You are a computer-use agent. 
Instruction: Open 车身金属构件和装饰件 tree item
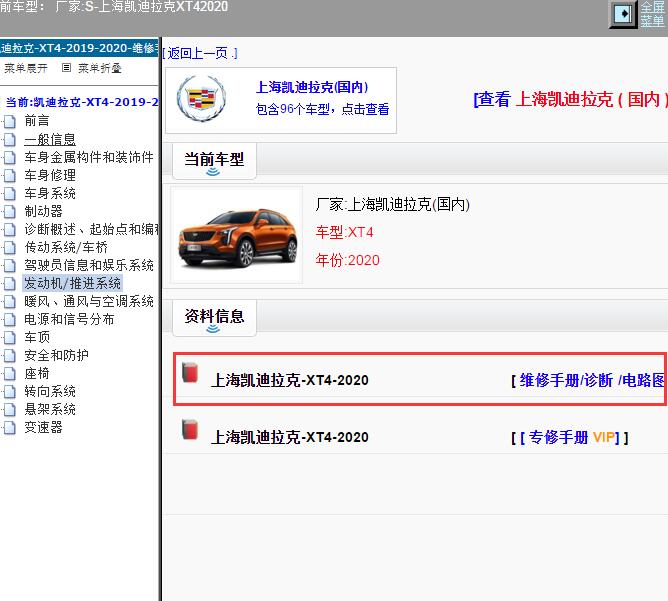[89, 157]
